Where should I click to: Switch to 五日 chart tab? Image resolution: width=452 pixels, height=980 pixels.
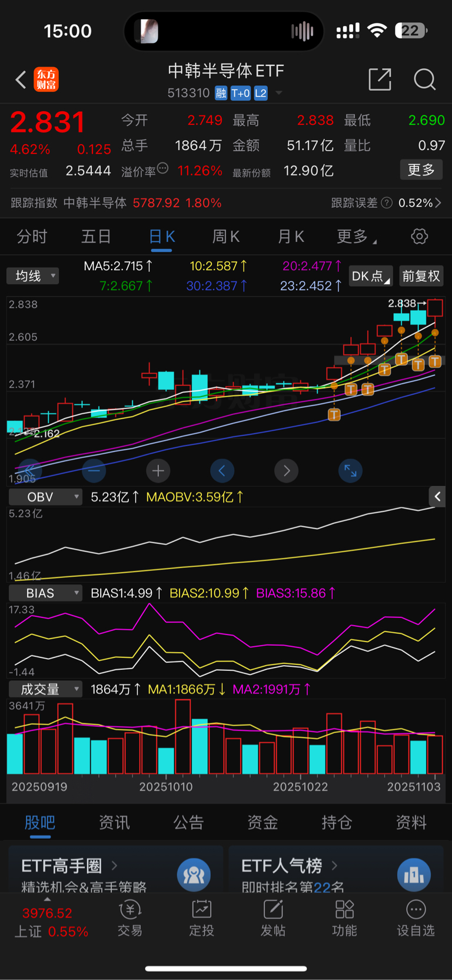point(96,237)
